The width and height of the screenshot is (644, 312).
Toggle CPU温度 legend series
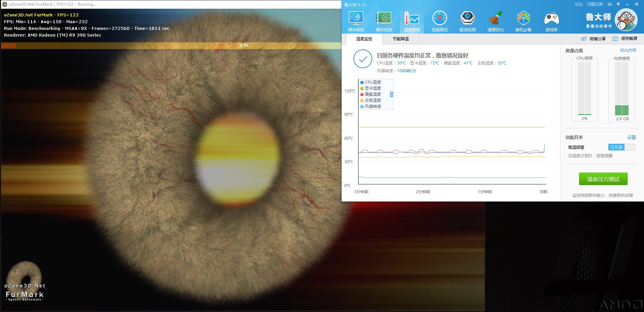point(371,82)
